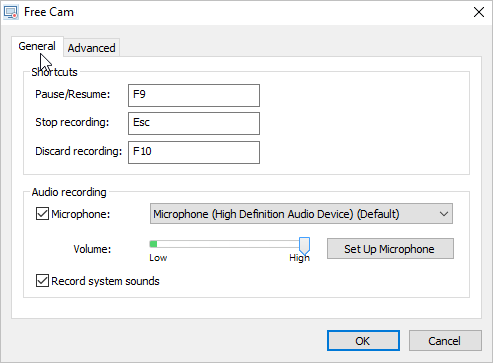Click the dropdown arrow of microphone selector

click(x=444, y=214)
